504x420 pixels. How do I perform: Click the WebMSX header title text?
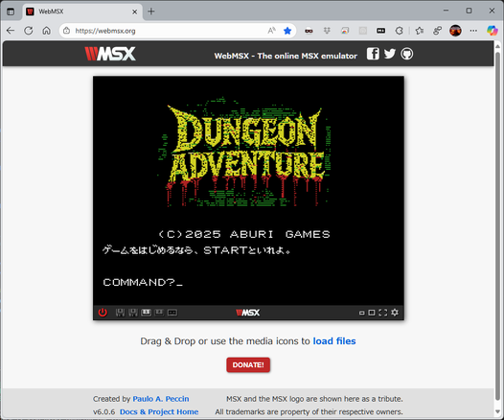(x=286, y=56)
